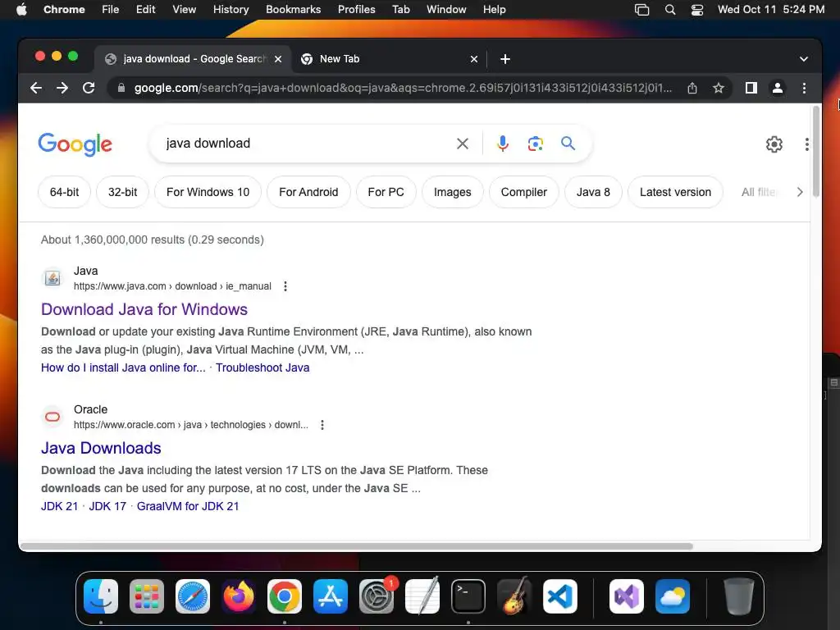Open the Bookmarks menu
This screenshot has height=630, width=840.
tap(293, 10)
